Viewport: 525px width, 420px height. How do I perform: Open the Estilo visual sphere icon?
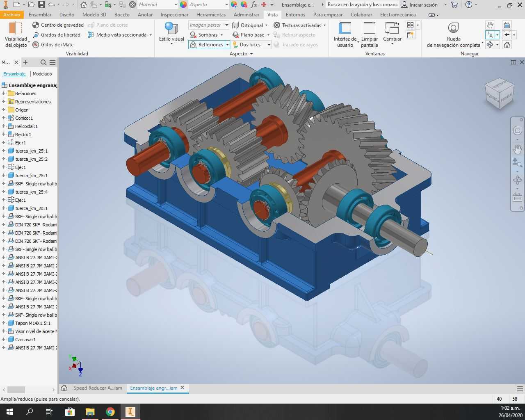pyautogui.click(x=171, y=28)
